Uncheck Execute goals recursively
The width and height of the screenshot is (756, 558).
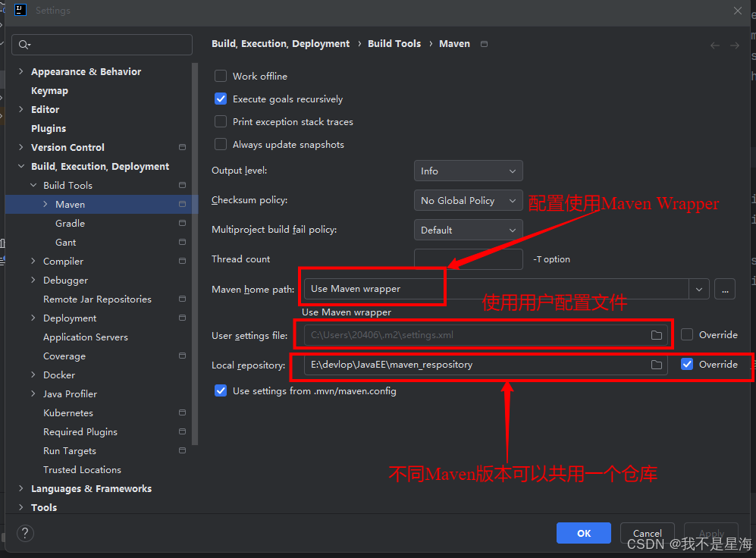[221, 99]
